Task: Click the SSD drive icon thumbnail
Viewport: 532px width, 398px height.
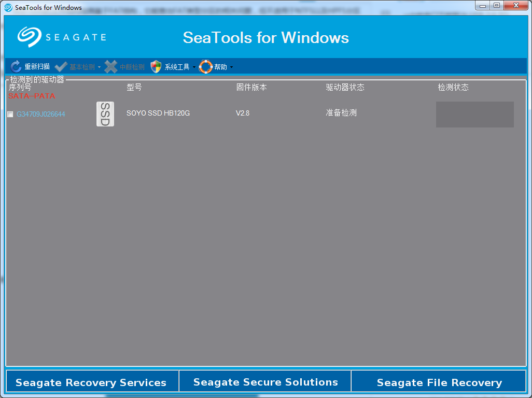Action: coord(105,113)
